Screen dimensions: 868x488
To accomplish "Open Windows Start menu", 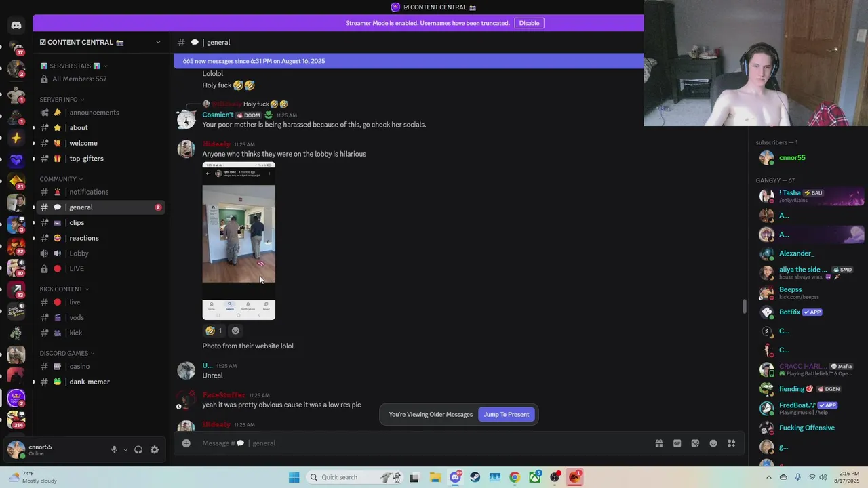I will click(x=294, y=477).
